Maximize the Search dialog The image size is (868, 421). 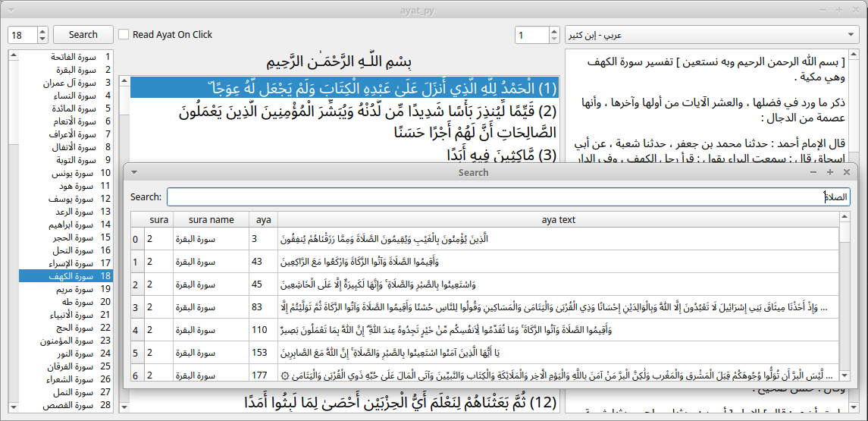pyautogui.click(x=830, y=173)
